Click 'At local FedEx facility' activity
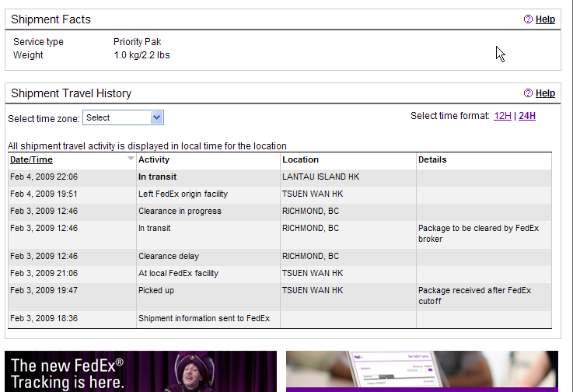This screenshot has width=580, height=392. [x=178, y=273]
